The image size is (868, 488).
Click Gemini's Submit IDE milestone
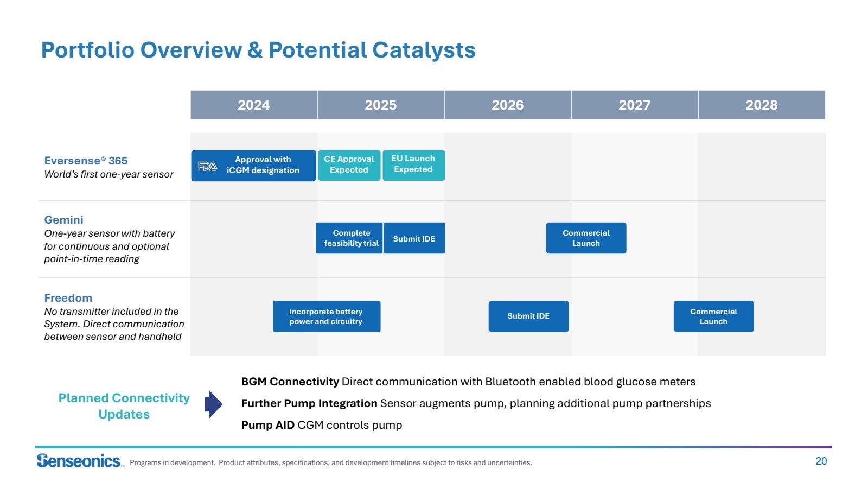414,238
